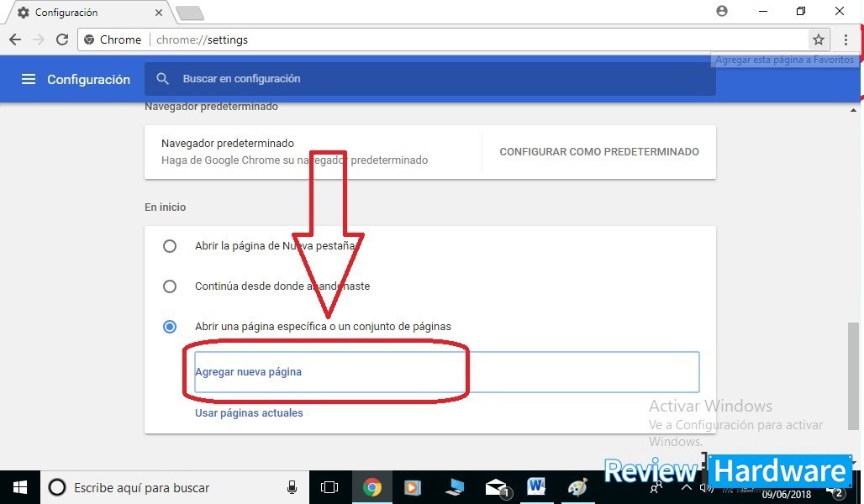Screen dimensions: 864x504
Task: Open a new tab next to Configuración
Action: point(190,13)
